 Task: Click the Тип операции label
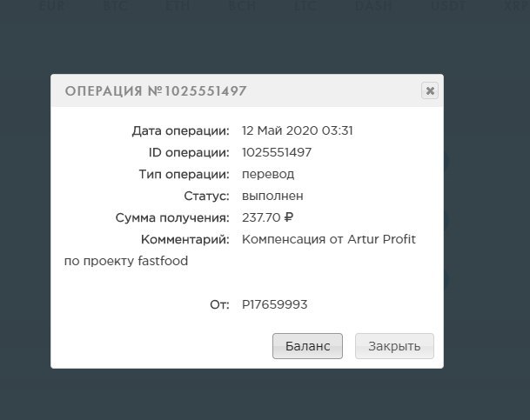point(184,175)
